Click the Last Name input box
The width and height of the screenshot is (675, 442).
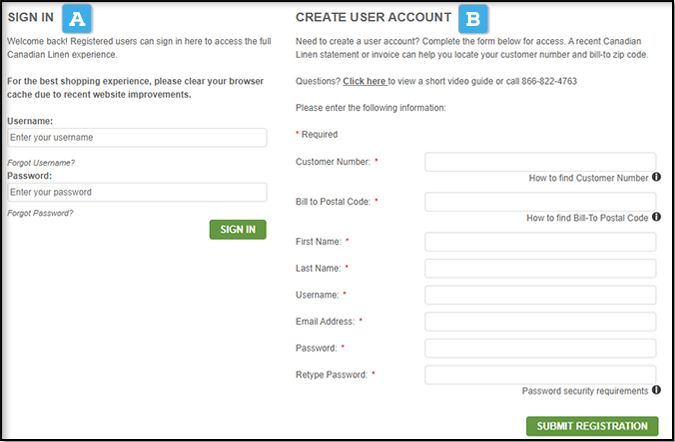[x=540, y=268]
